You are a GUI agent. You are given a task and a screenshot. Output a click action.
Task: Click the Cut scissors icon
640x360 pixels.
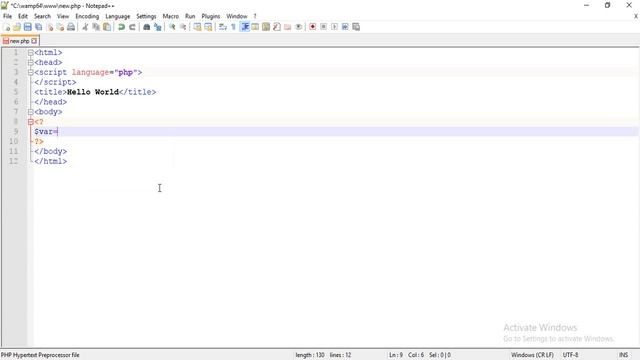85,27
